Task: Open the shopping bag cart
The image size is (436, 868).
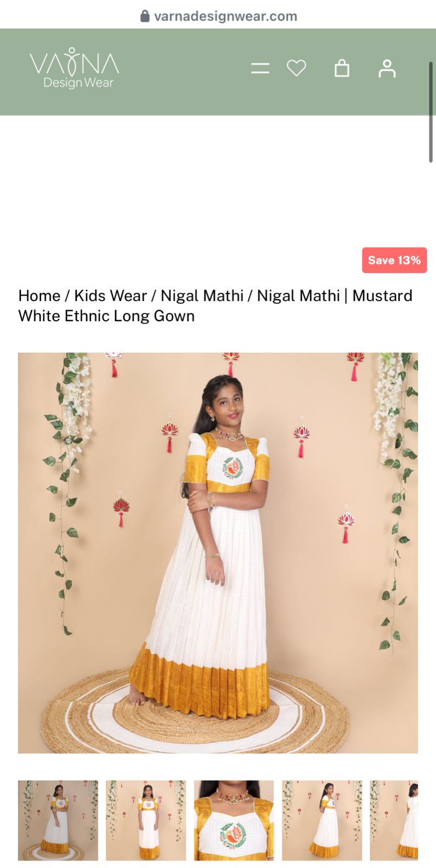Action: point(342,68)
